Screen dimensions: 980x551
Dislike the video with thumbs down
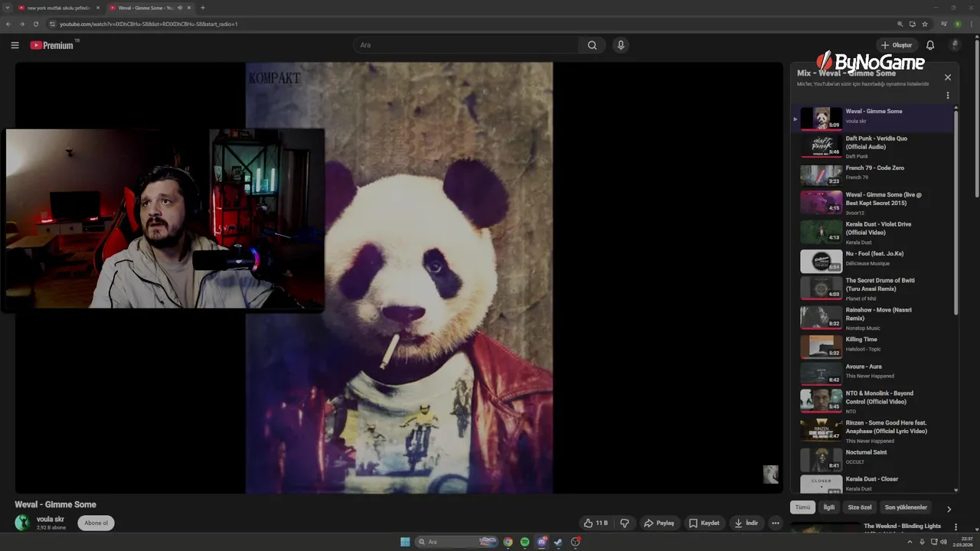625,523
